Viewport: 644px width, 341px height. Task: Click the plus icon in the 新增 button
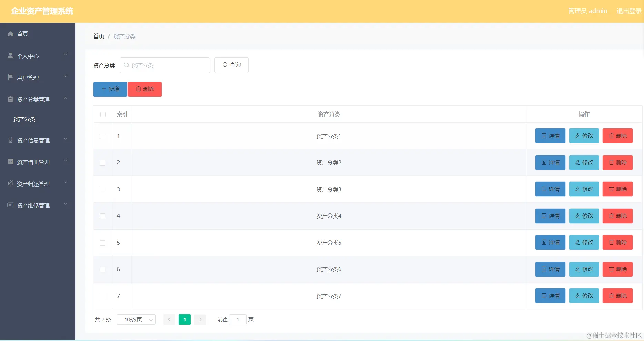coord(104,89)
